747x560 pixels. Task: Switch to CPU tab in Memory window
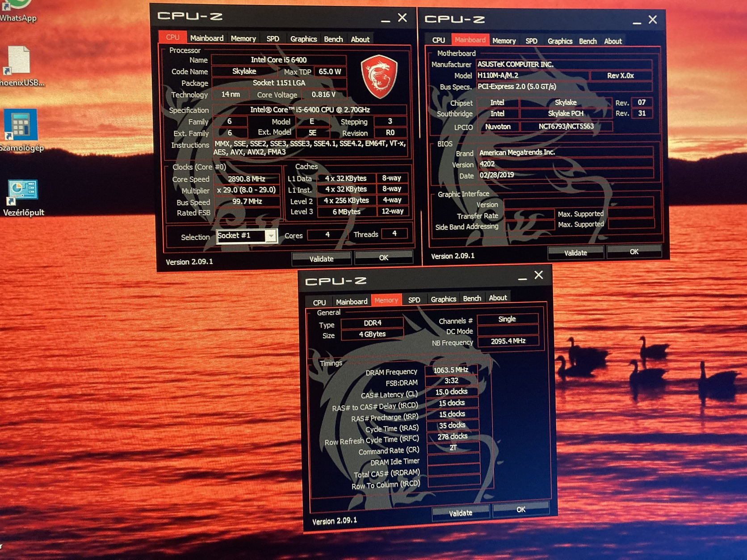coord(319,302)
